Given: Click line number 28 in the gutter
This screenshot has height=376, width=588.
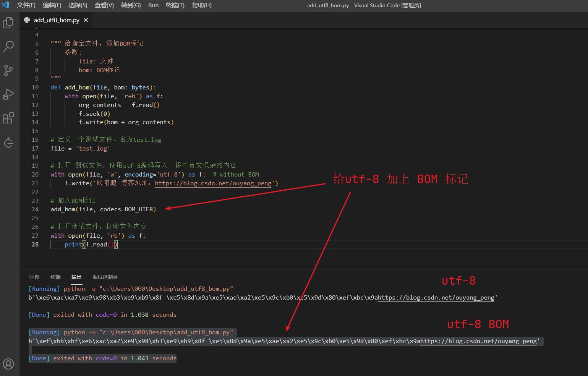Looking at the screenshot, I should 35,245.
